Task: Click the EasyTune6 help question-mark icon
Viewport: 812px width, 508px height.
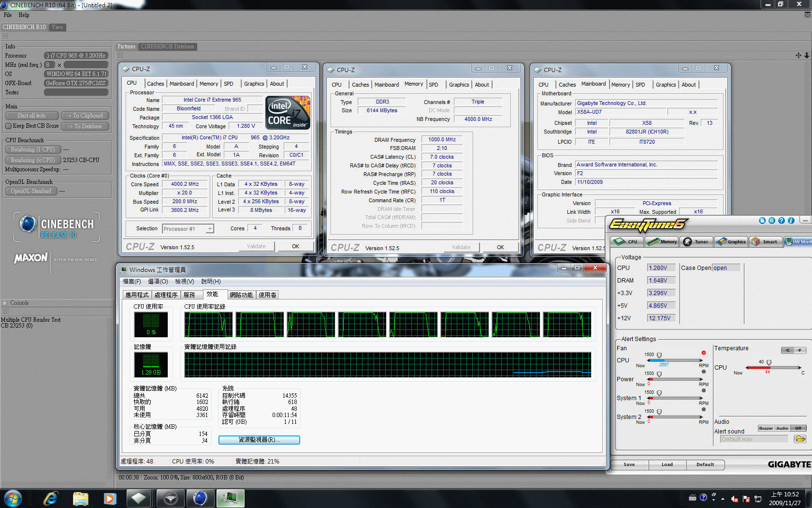Action: click(781, 221)
